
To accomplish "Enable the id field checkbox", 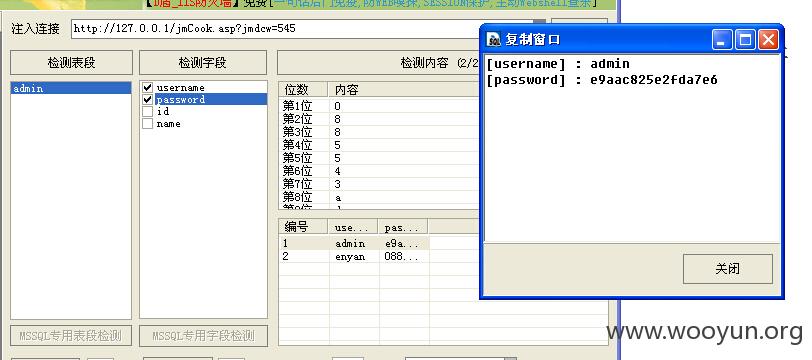I will 148,111.
